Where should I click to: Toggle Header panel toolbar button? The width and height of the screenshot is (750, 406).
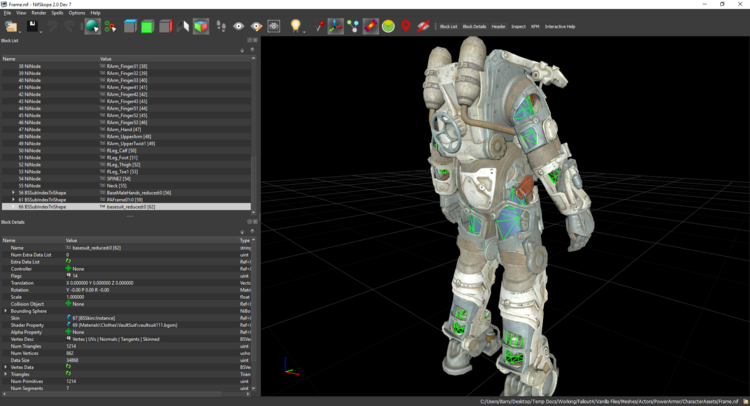tap(498, 27)
